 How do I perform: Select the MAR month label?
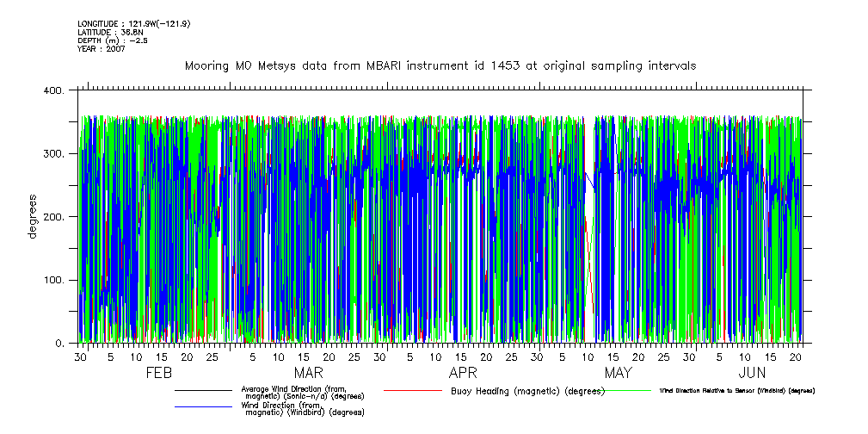[x=308, y=373]
